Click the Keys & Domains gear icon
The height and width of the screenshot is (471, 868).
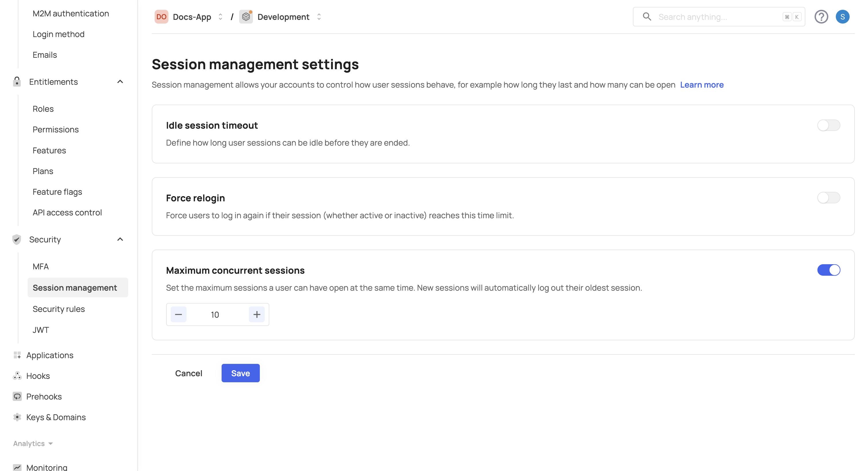point(17,417)
